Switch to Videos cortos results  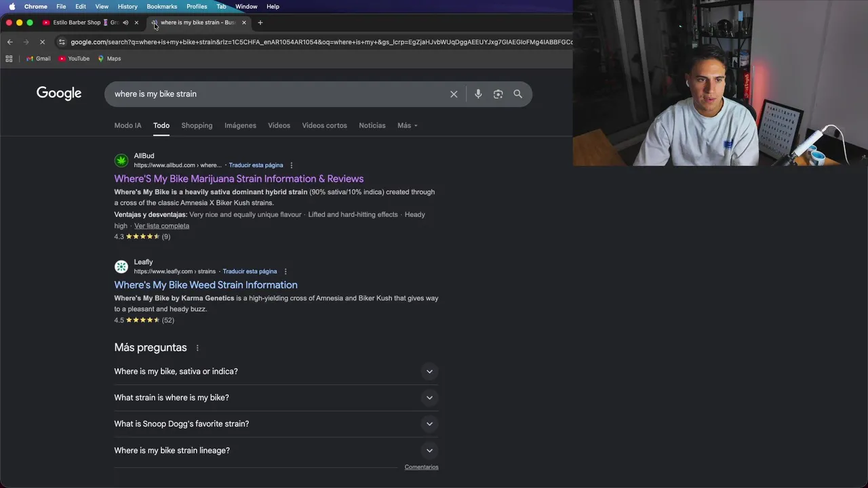point(324,125)
